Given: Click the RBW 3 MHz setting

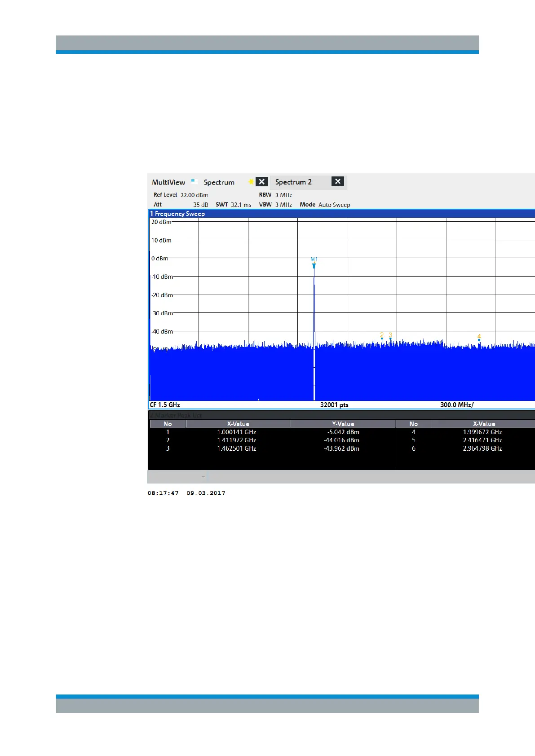Looking at the screenshot, I should click(x=275, y=195).
